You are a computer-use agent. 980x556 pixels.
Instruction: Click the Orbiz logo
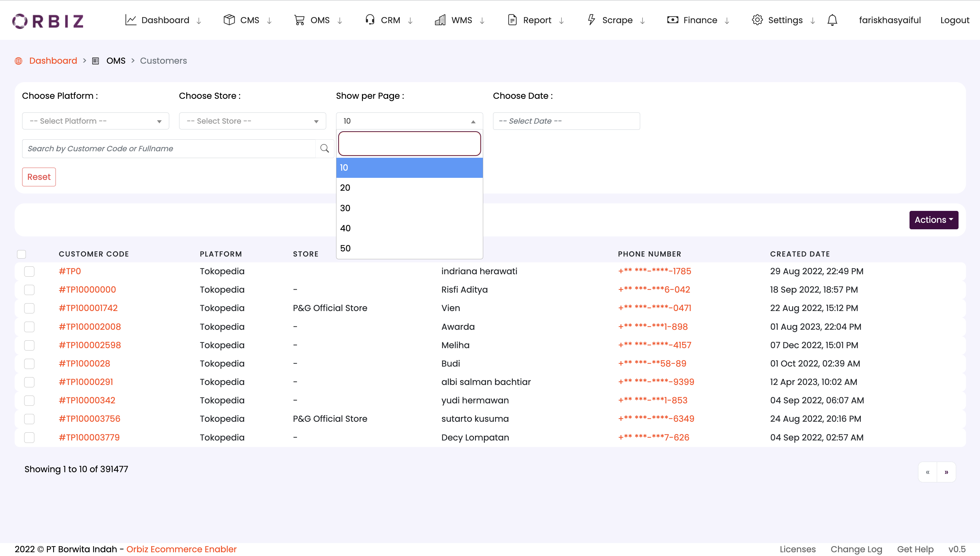click(48, 21)
